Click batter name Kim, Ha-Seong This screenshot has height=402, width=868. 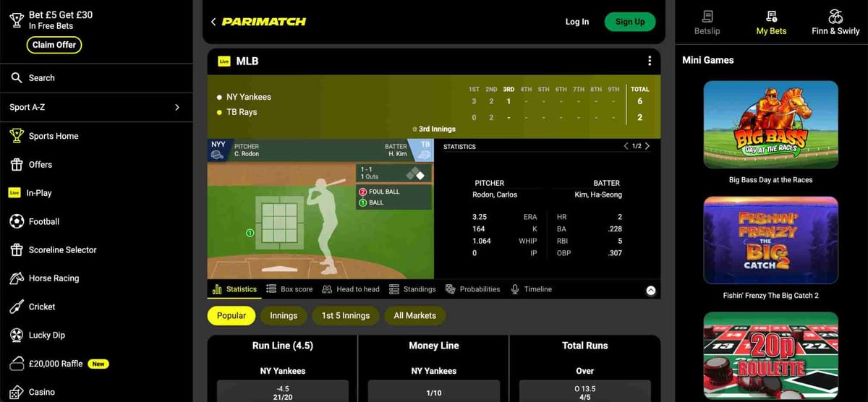point(598,194)
